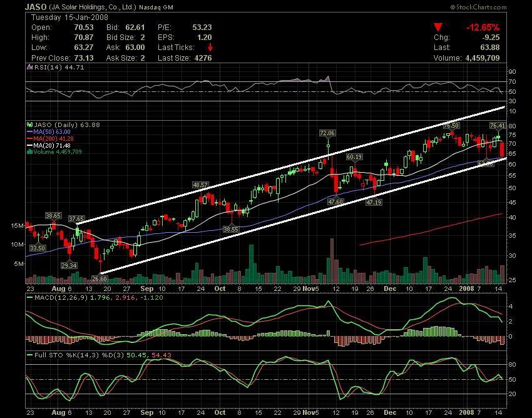Click the 48.57 price label
The width and height of the screenshot is (532, 418).
(x=200, y=185)
